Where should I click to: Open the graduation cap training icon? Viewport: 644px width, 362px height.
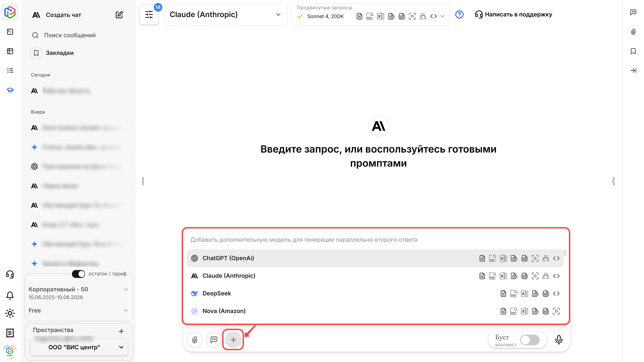point(10,90)
